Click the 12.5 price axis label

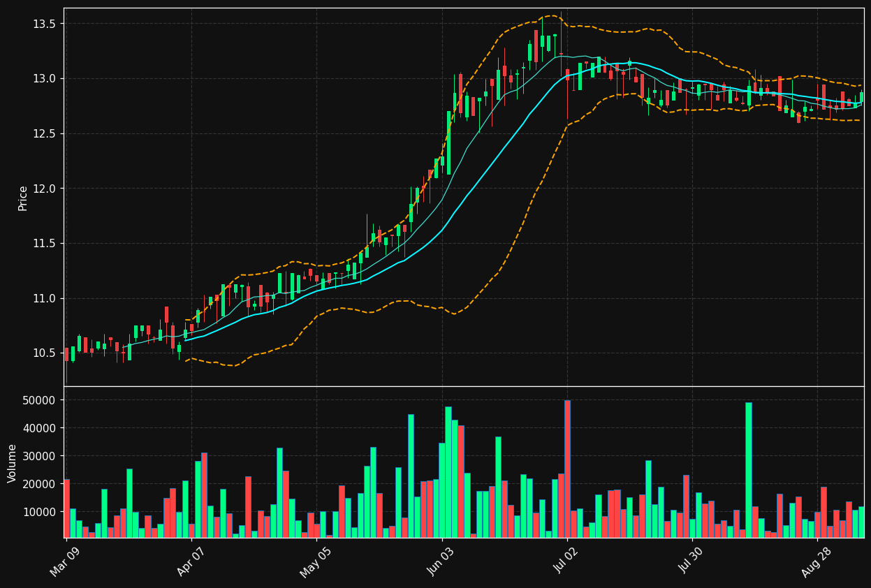click(x=45, y=133)
